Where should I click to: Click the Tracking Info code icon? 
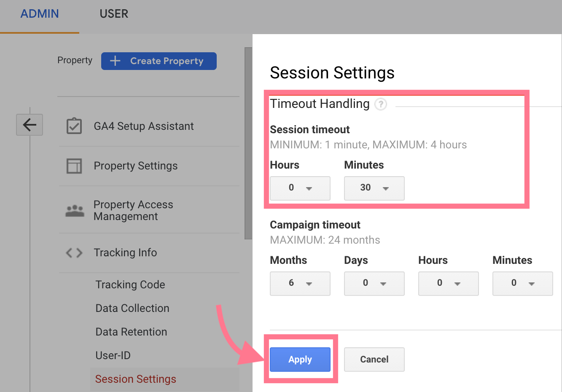pyautogui.click(x=73, y=252)
